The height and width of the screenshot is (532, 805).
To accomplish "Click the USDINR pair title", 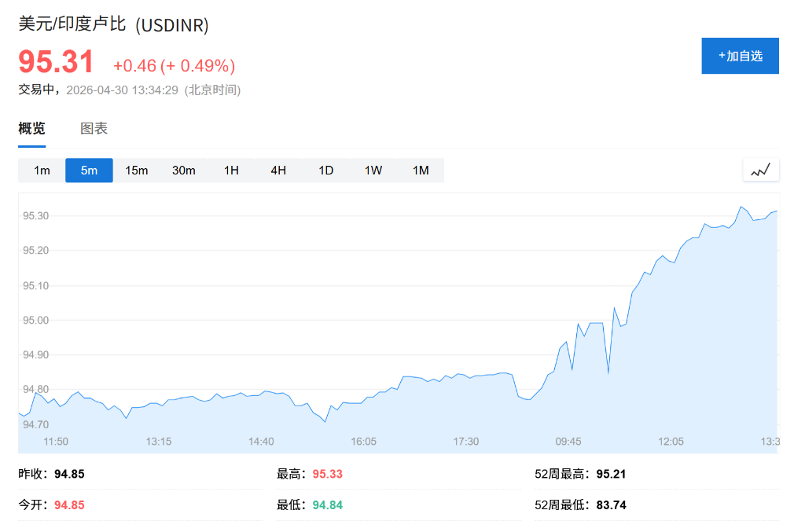I will pos(113,26).
